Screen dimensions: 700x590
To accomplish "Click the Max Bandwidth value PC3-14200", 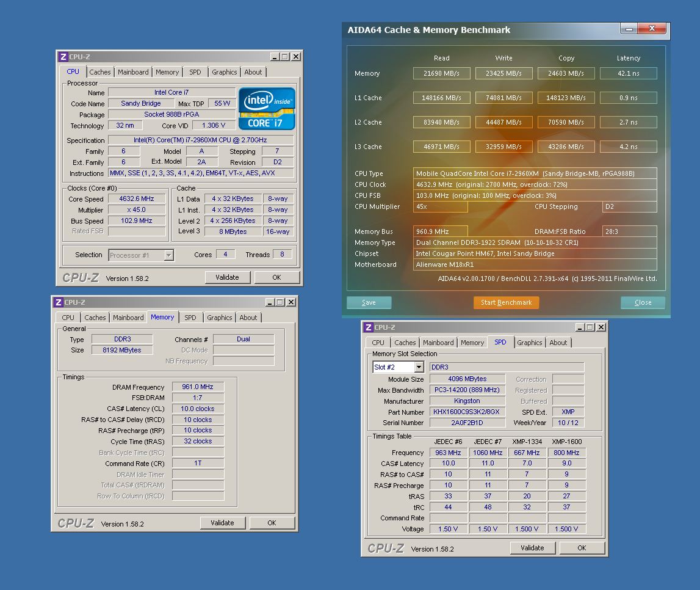I will pos(467,390).
